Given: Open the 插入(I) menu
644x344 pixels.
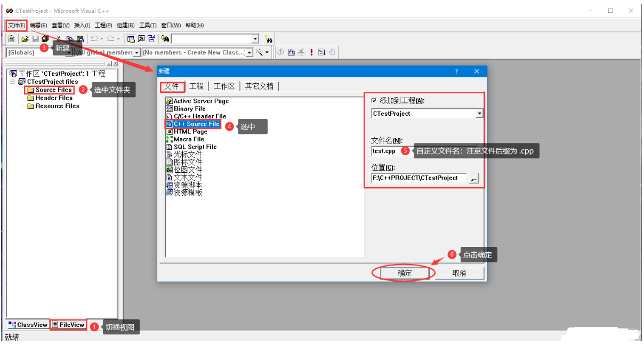Looking at the screenshot, I should pos(82,25).
